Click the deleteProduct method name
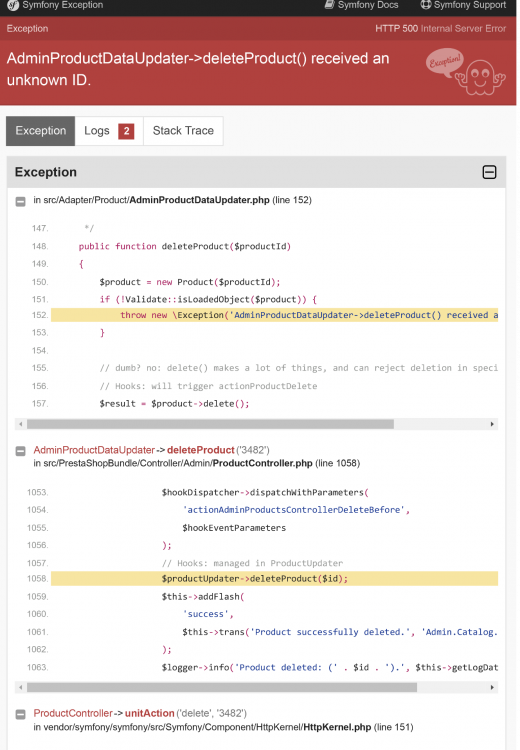Screen dimensions: 520x750 [x=200, y=450]
